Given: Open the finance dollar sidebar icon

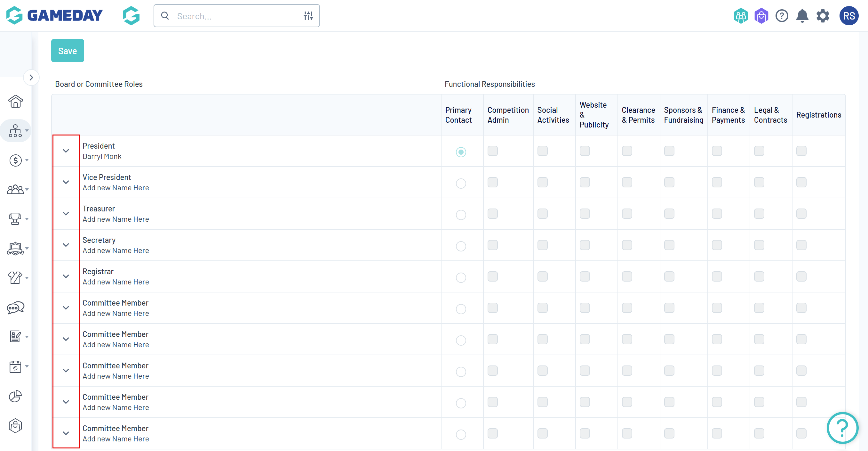Looking at the screenshot, I should click(x=15, y=160).
